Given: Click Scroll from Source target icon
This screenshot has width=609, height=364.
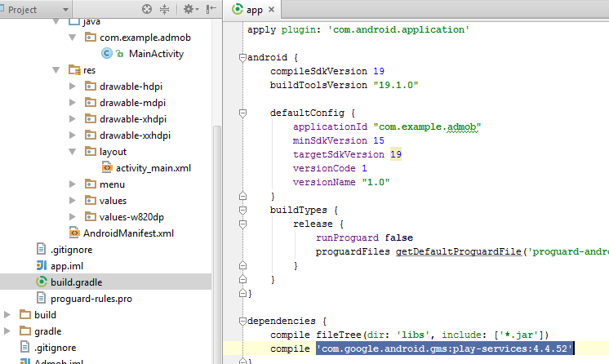Looking at the screenshot, I should pyautogui.click(x=147, y=9).
